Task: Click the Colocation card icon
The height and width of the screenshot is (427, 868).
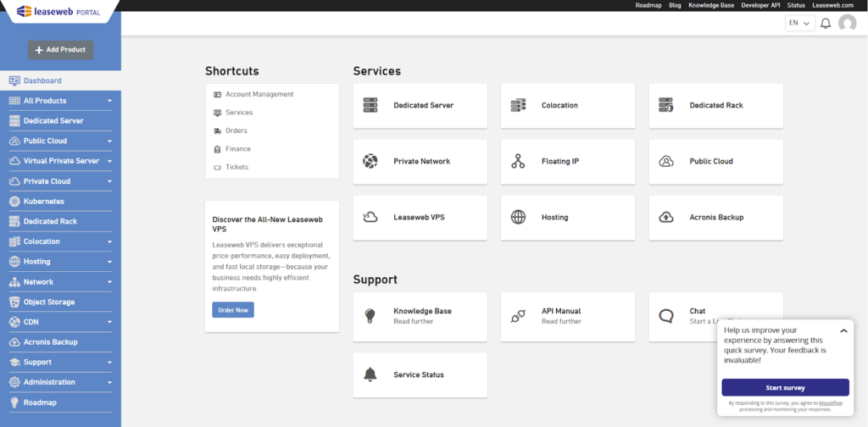Action: 518,105
